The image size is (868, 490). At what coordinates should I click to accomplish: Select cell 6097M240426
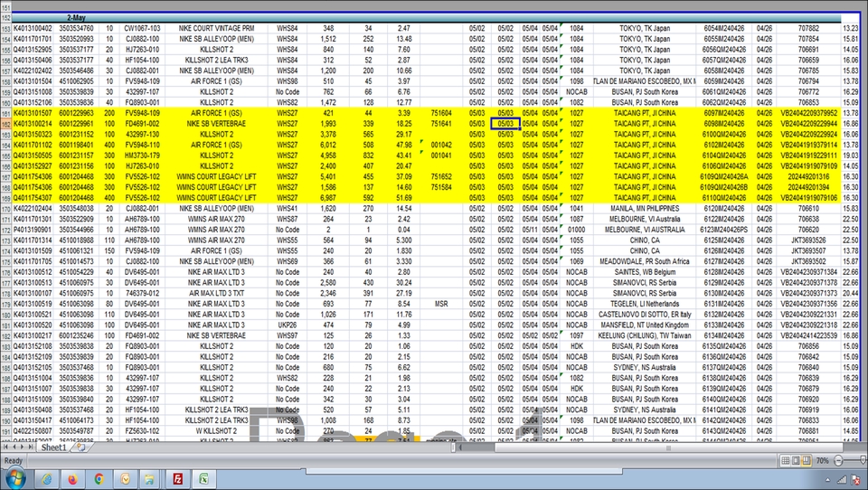pyautogui.click(x=724, y=113)
